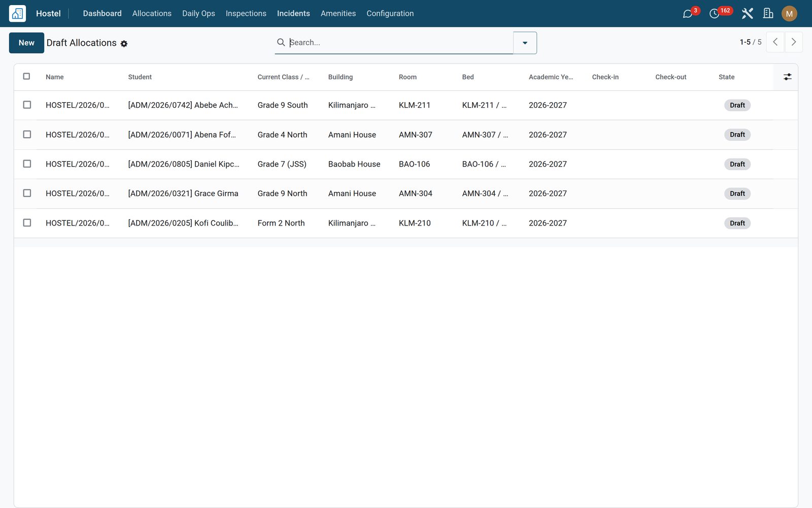Screen dimensions: 812x508
Task: Click the search magnifier icon
Action: (281, 42)
